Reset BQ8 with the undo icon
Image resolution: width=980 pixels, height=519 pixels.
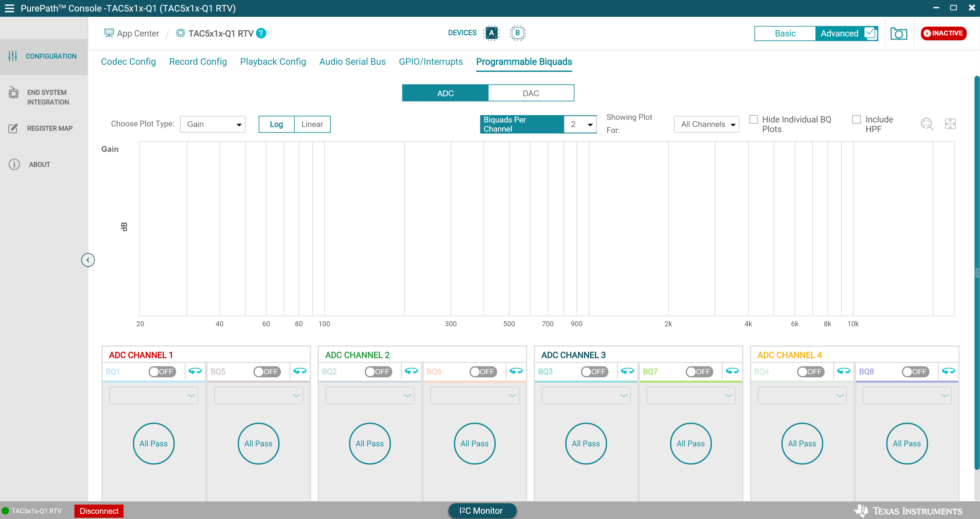pyautogui.click(x=948, y=371)
